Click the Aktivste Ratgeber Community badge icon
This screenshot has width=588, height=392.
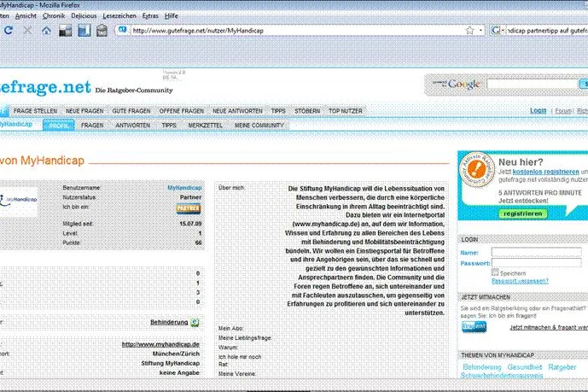click(x=477, y=170)
